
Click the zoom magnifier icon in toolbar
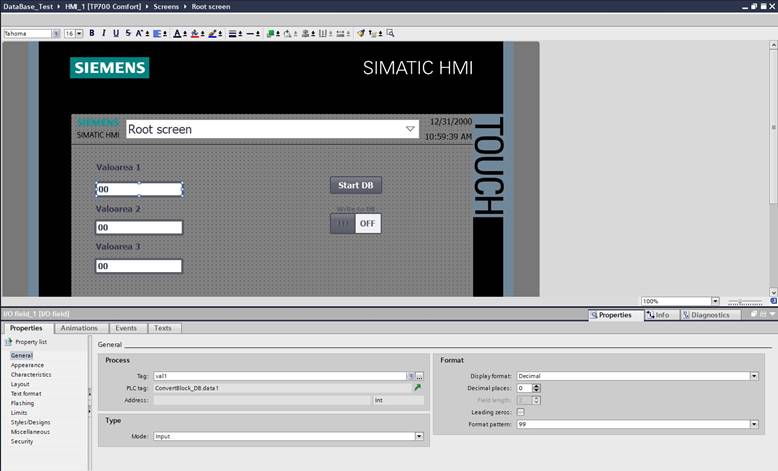pos(390,33)
